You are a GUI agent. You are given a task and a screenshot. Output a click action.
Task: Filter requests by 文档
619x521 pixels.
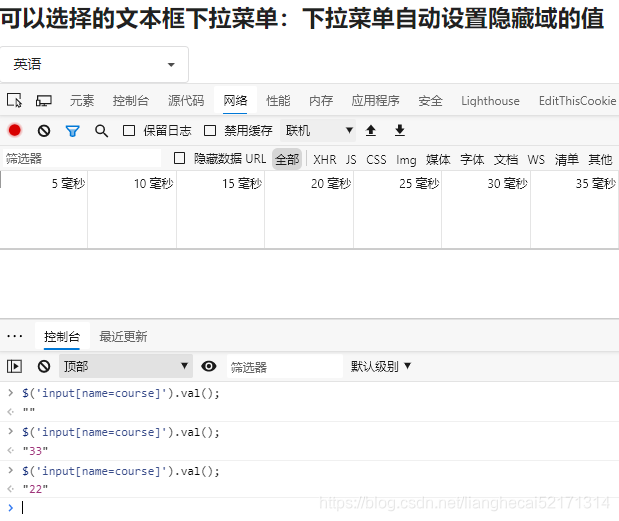[506, 159]
